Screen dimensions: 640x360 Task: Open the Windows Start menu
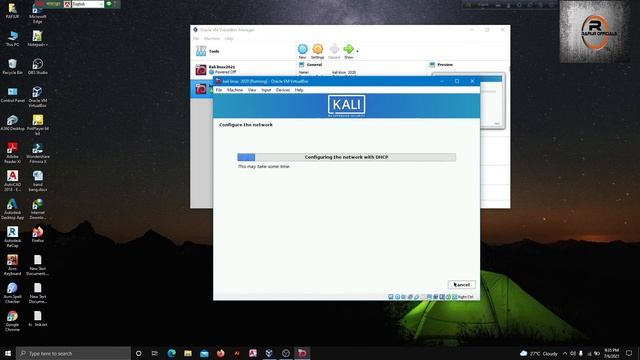[x=8, y=353]
